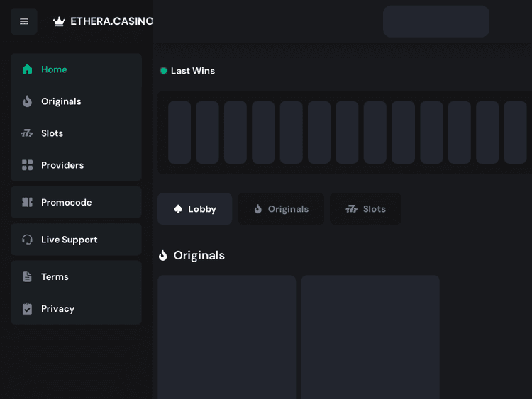
Task: Click the green Last Wins indicator dot
Action: [x=164, y=70]
